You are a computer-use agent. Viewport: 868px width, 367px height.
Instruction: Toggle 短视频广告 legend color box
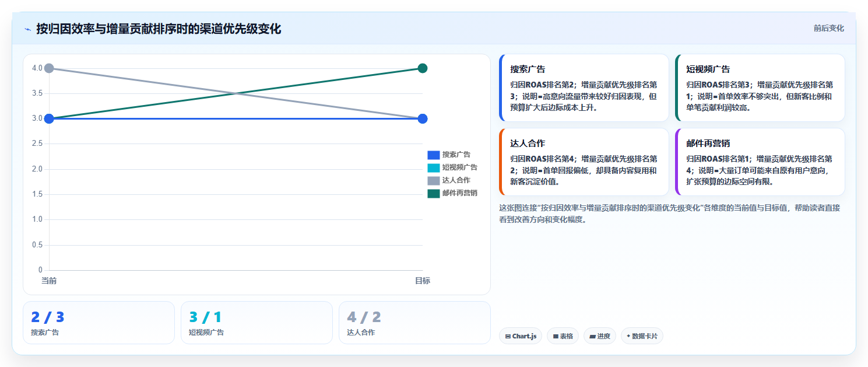pos(433,168)
